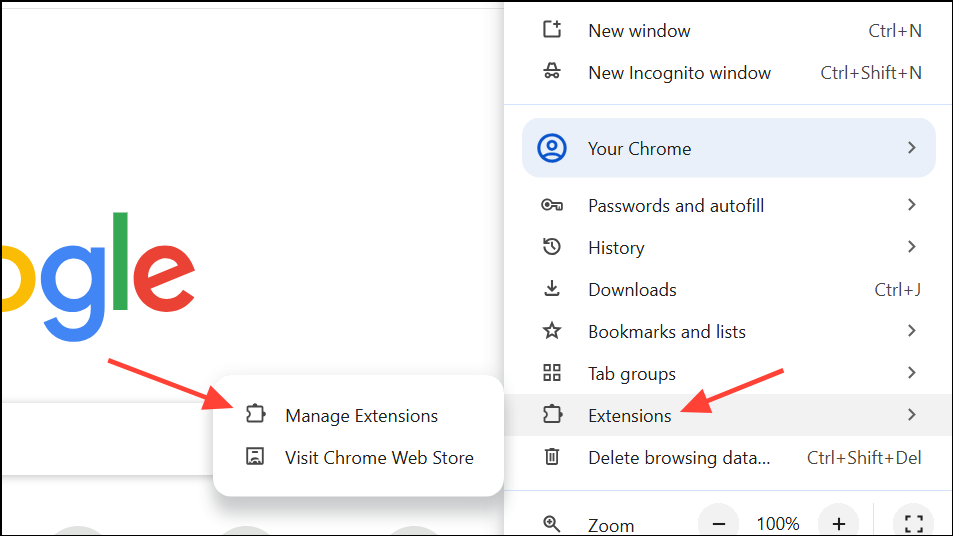Click the Downloads arrow icon
The image size is (953, 536).
(x=552, y=289)
